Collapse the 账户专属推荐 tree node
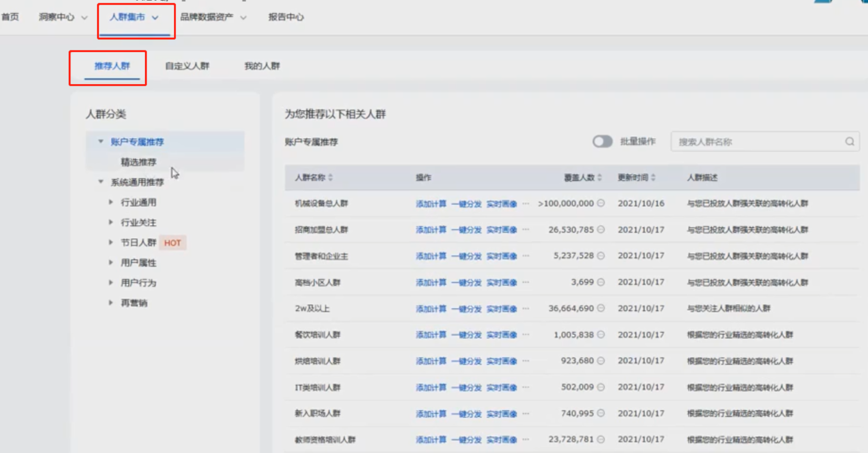Image resolution: width=868 pixels, height=453 pixels. (x=101, y=142)
